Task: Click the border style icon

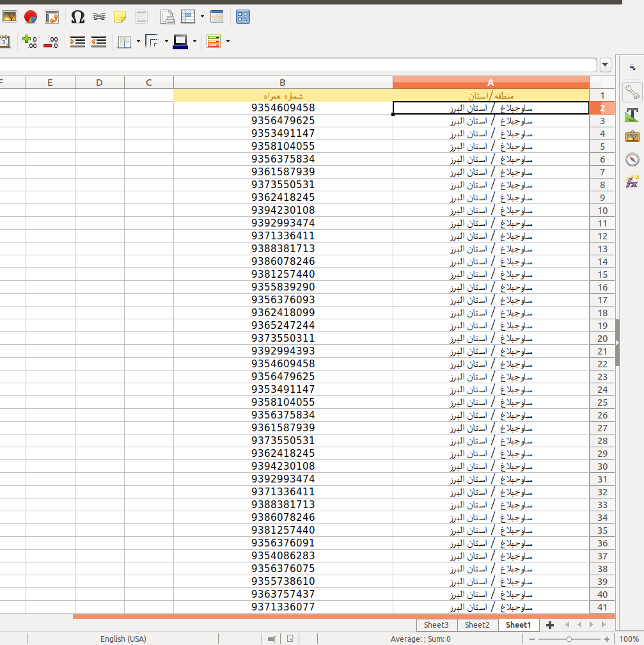Action: [x=153, y=42]
